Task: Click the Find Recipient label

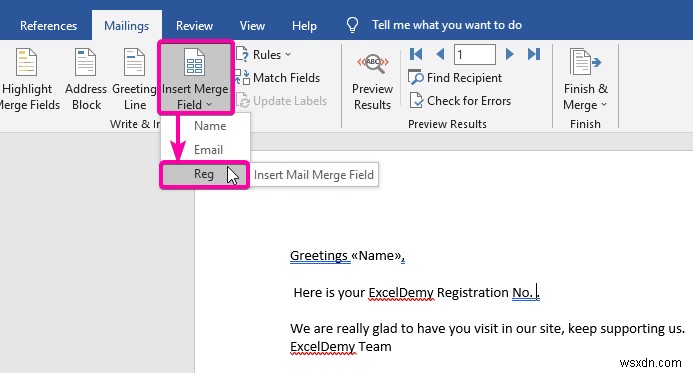Action: [464, 78]
